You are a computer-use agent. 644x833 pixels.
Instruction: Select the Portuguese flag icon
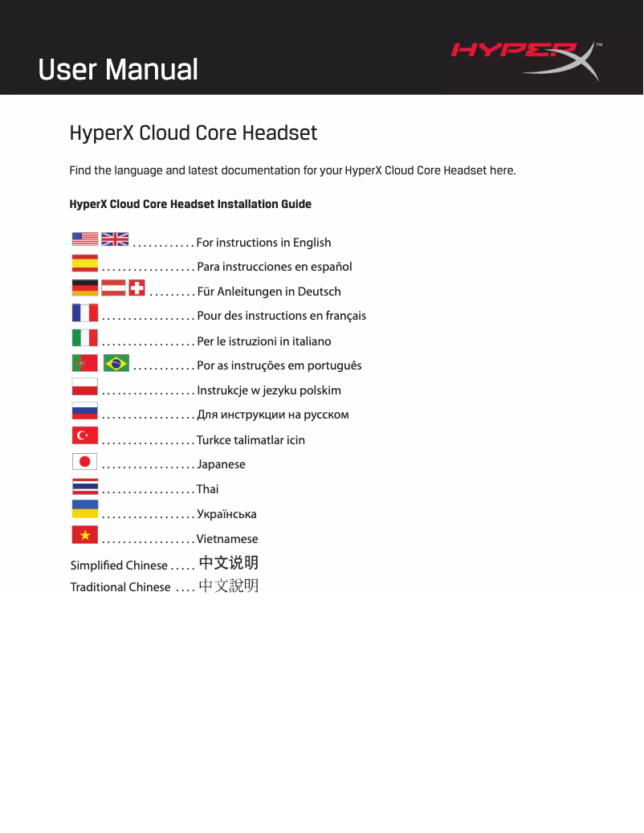(83, 362)
